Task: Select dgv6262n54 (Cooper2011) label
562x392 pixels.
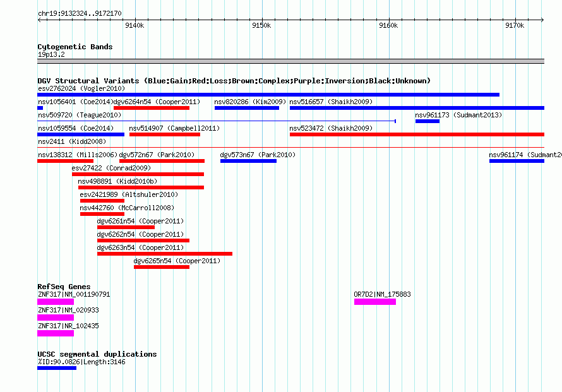Action: [140, 234]
